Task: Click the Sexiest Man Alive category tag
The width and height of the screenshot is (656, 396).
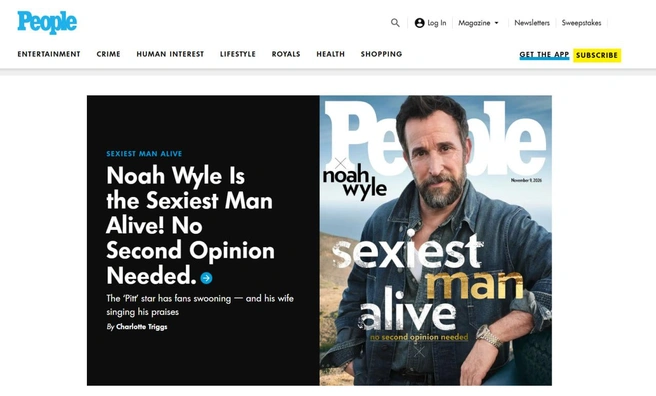Action: (x=144, y=153)
